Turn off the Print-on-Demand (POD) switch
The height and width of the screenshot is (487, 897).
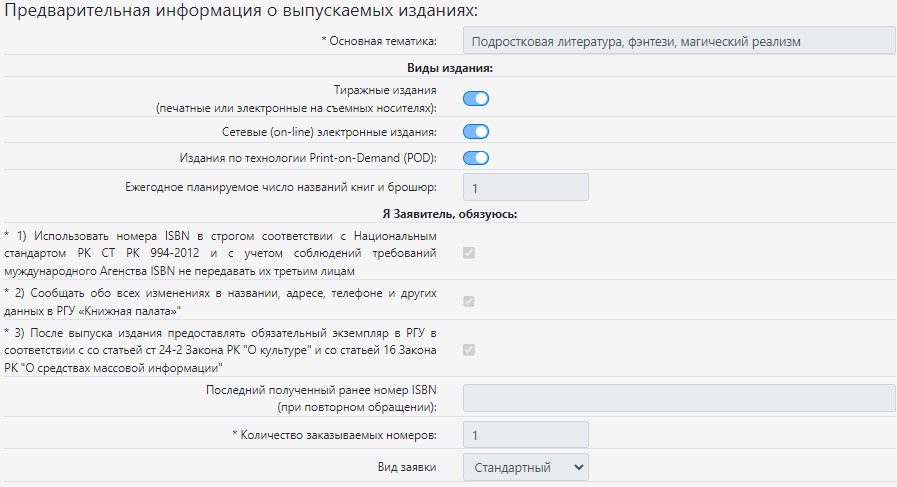475,158
